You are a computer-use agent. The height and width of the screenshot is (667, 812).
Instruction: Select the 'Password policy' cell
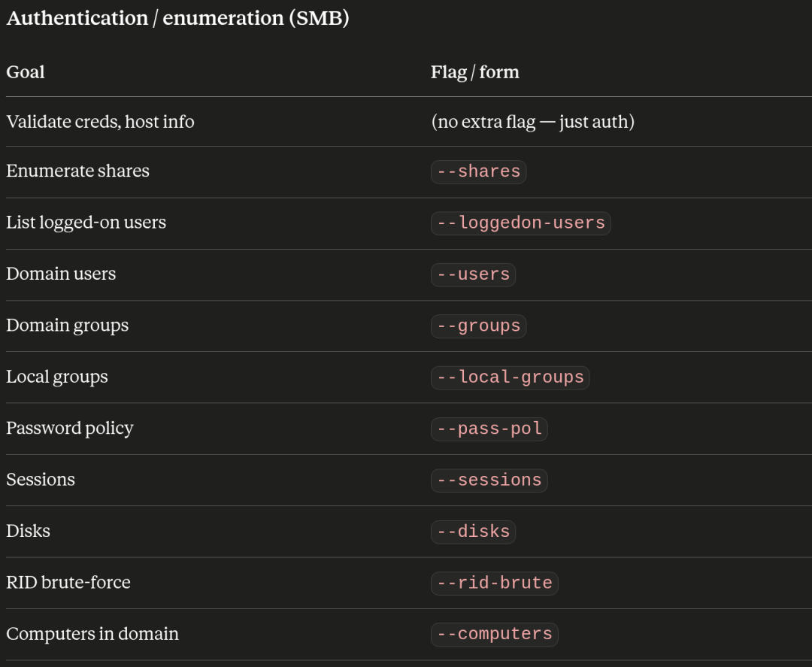pyautogui.click(x=70, y=428)
